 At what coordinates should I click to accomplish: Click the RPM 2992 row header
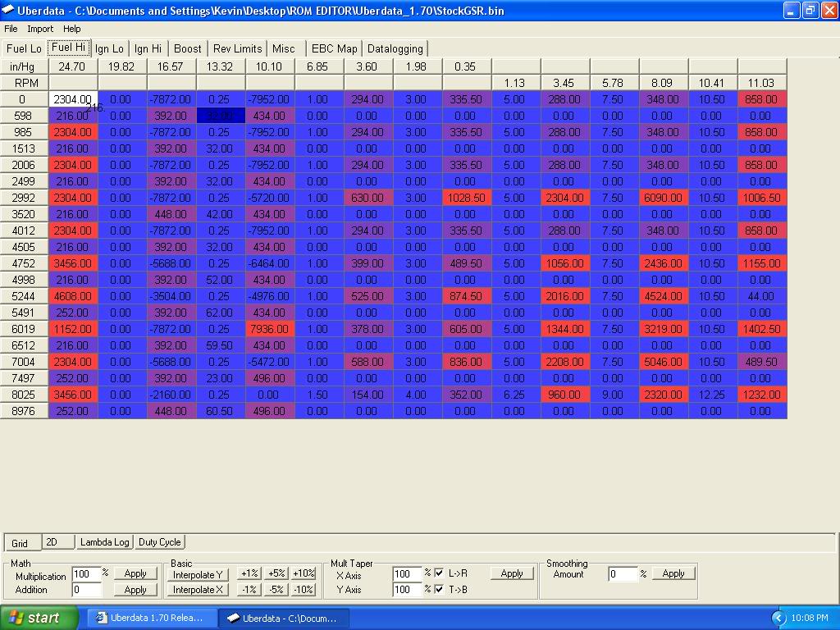[24, 198]
